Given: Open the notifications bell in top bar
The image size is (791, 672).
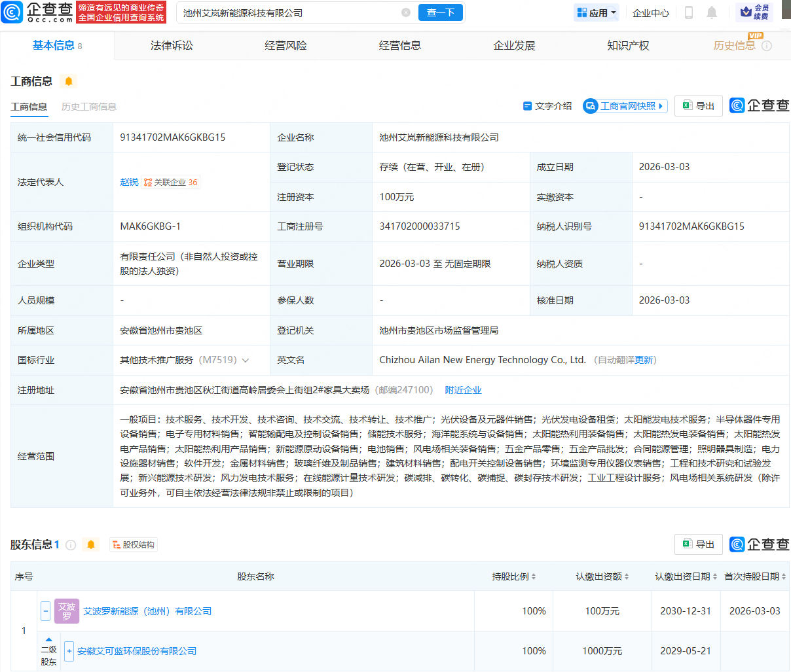Looking at the screenshot, I should click(712, 12).
